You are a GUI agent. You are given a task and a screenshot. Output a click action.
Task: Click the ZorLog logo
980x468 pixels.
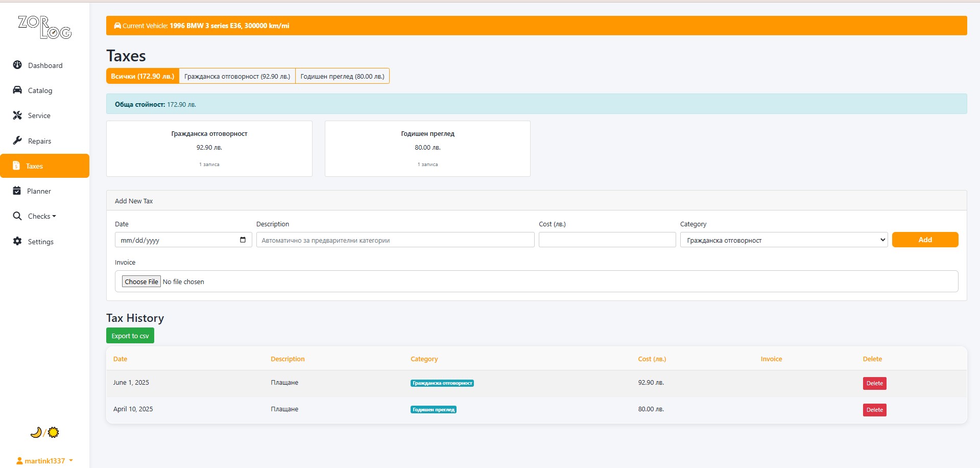[x=44, y=28]
